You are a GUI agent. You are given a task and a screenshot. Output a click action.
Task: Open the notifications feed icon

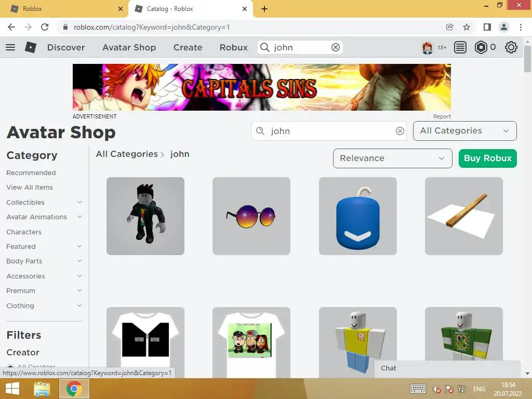(x=460, y=47)
